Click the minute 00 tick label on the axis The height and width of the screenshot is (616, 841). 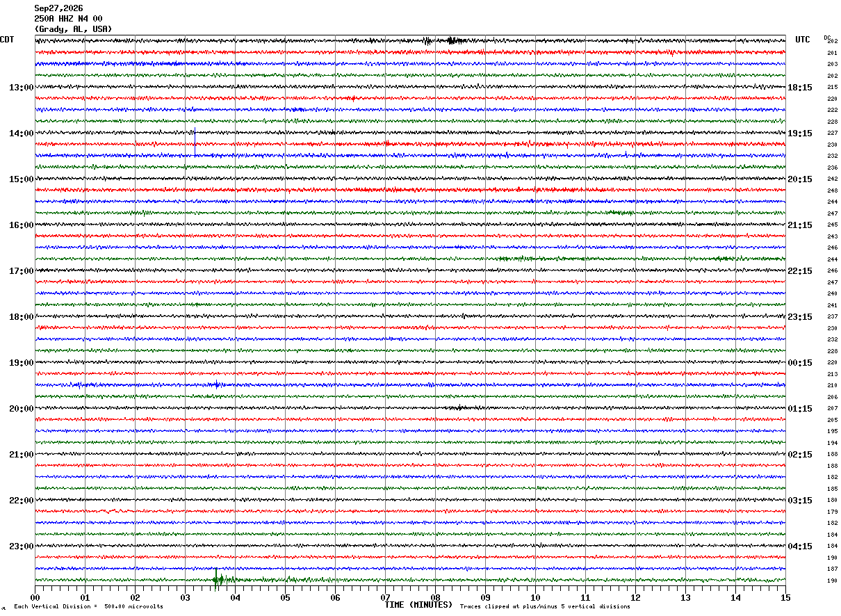coord(35,597)
